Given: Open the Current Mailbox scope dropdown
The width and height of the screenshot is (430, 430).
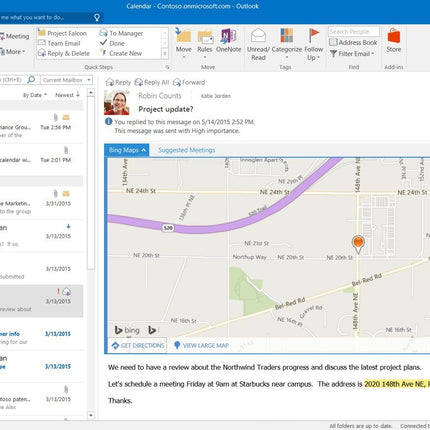Looking at the screenshot, I should coord(66,80).
